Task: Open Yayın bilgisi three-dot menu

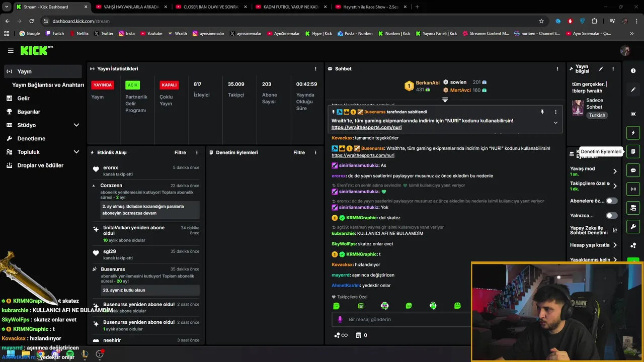Action: point(613,69)
